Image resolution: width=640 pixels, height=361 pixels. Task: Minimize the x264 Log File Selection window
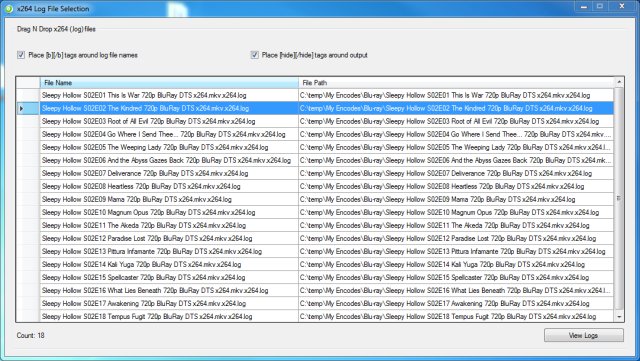pos(584,6)
